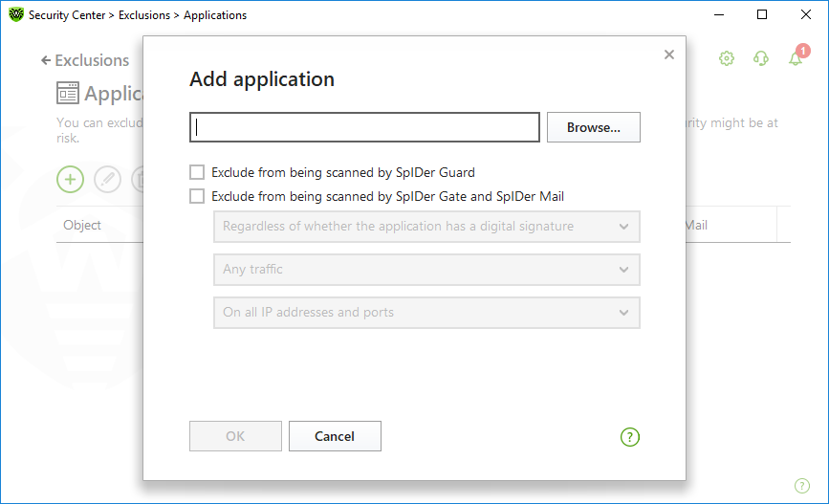Click the Dr.Web spider logo in title bar
This screenshot has height=504, width=829.
16,14
